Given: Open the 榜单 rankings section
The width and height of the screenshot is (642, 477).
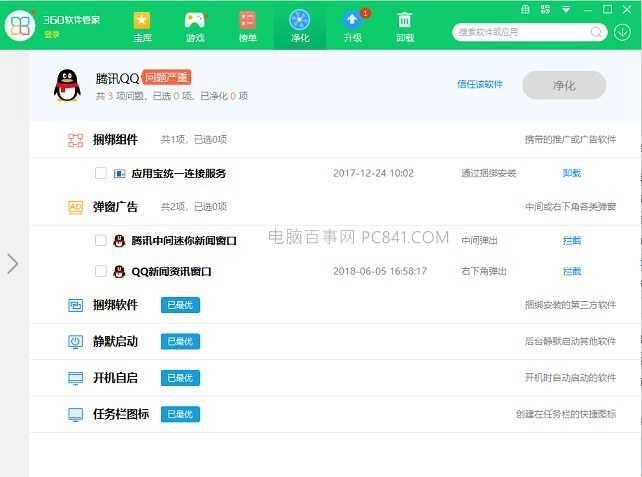Looking at the screenshot, I should click(248, 26).
